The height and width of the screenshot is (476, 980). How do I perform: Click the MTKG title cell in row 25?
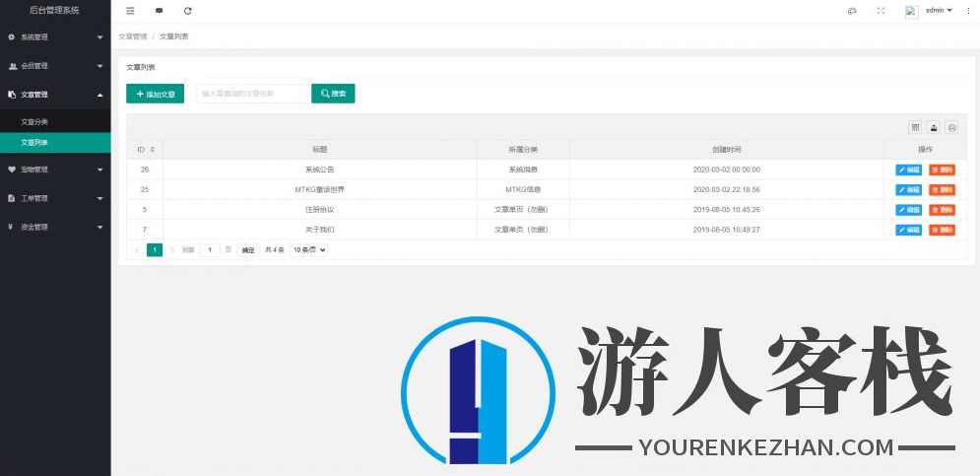coord(319,189)
